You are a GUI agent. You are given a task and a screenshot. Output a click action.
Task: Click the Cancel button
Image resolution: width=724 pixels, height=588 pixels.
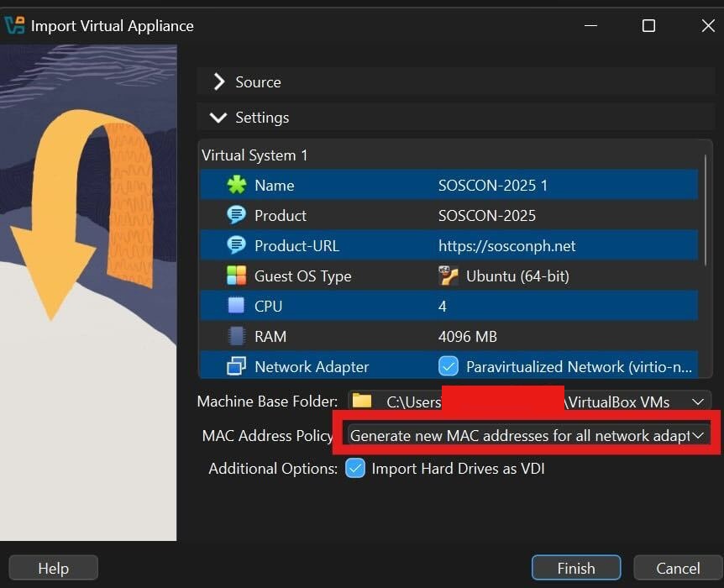tap(678, 569)
